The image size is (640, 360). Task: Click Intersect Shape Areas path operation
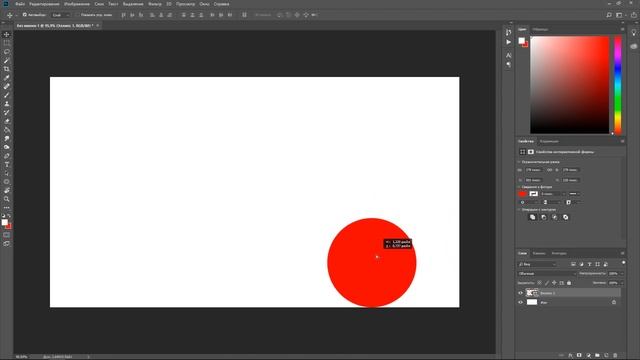point(555,217)
